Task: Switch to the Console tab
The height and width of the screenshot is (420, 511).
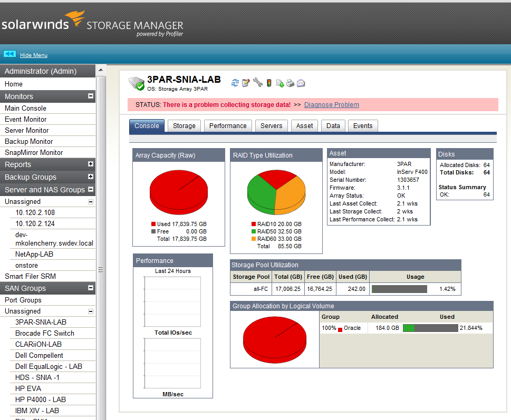Action: point(147,125)
